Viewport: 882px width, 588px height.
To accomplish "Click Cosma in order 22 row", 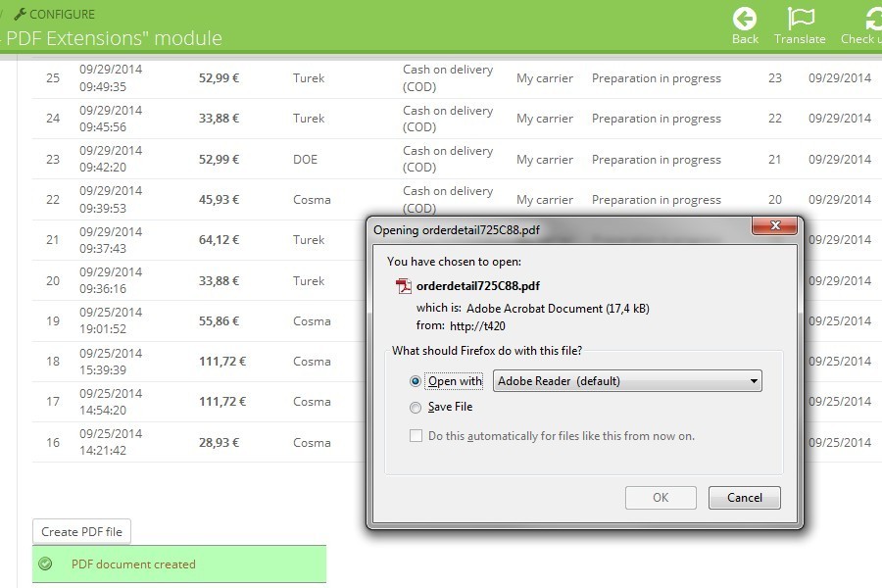I will pyautogui.click(x=312, y=200).
